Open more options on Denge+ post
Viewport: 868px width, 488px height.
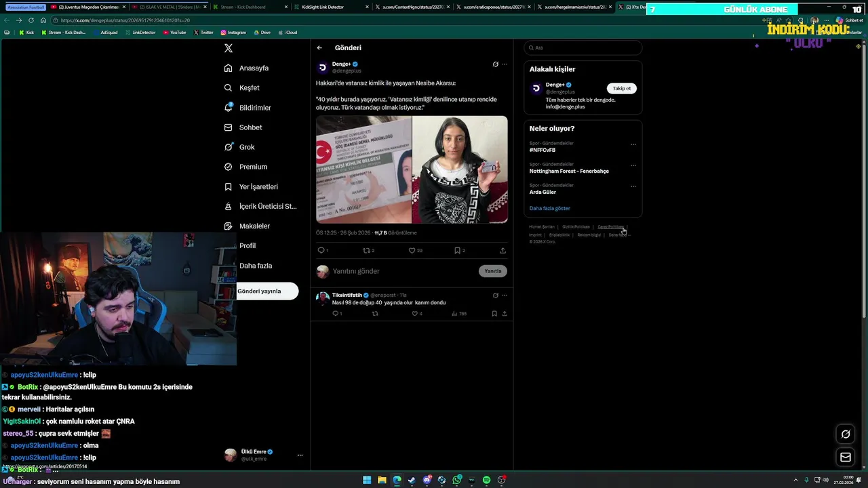pyautogui.click(x=505, y=64)
